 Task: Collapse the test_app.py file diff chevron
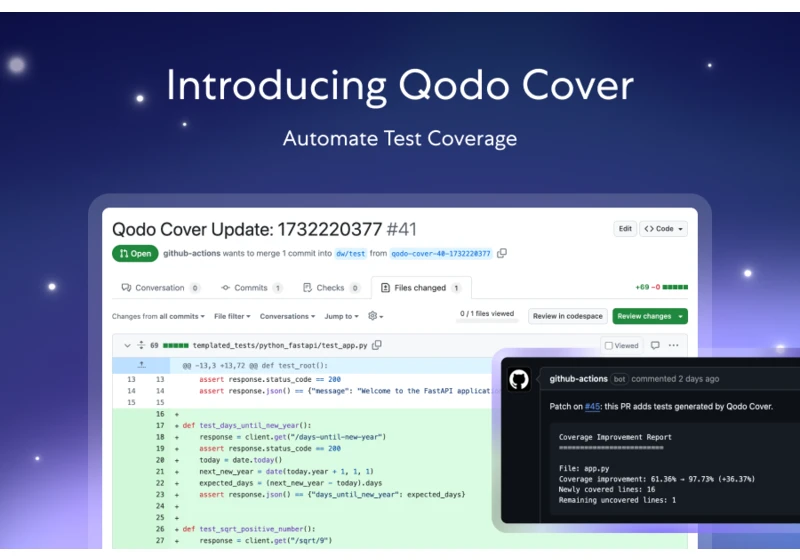[x=127, y=345]
